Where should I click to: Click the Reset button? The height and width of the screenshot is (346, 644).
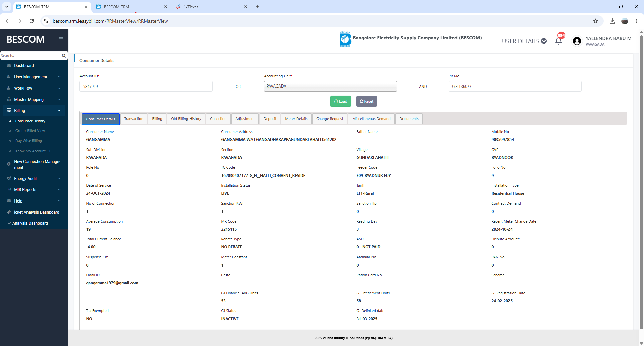366,101
